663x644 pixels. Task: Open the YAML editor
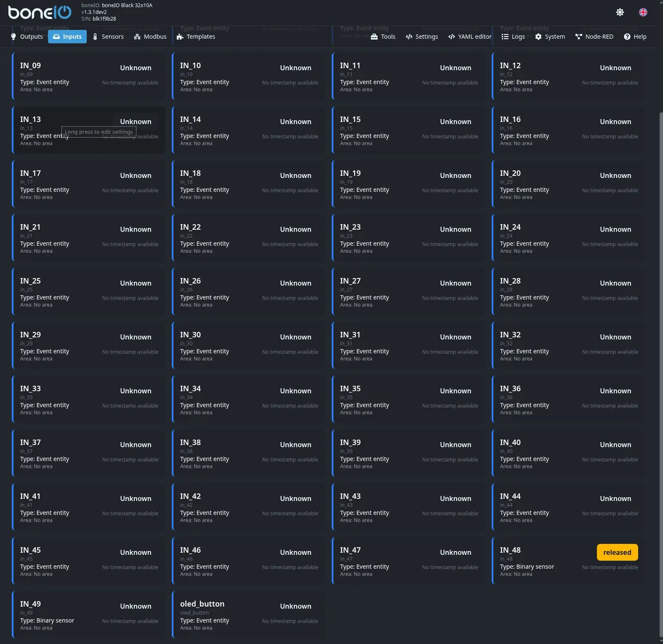470,37
